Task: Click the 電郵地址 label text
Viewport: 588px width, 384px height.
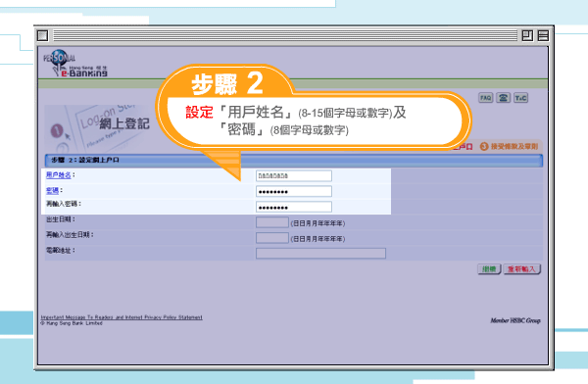Action: (x=61, y=250)
